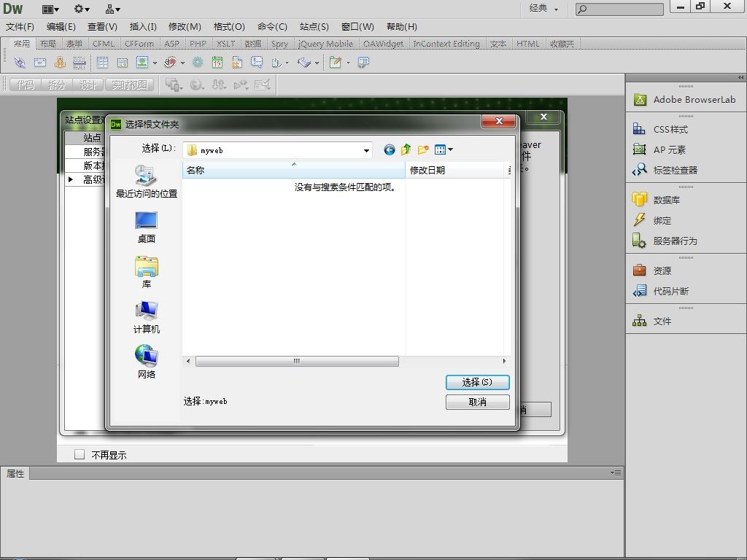747x560 pixels.
Task: Click the search field in the title bar
Action: 619,9
